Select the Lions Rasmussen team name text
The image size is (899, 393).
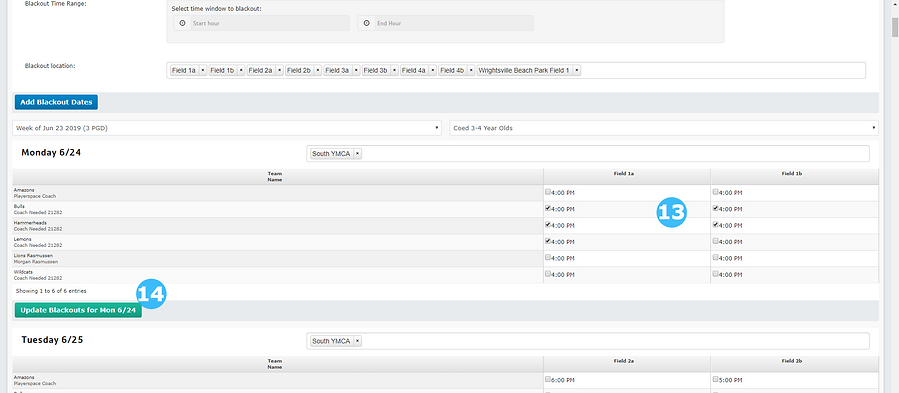[33, 255]
